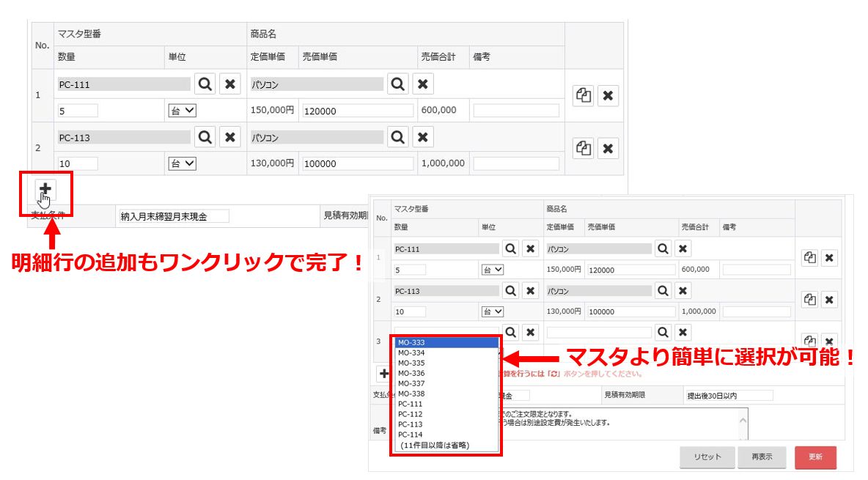Viewport: 868px width, 480px height.
Task: Click row 2 delete X at right of larger top-left table
Action: click(607, 149)
